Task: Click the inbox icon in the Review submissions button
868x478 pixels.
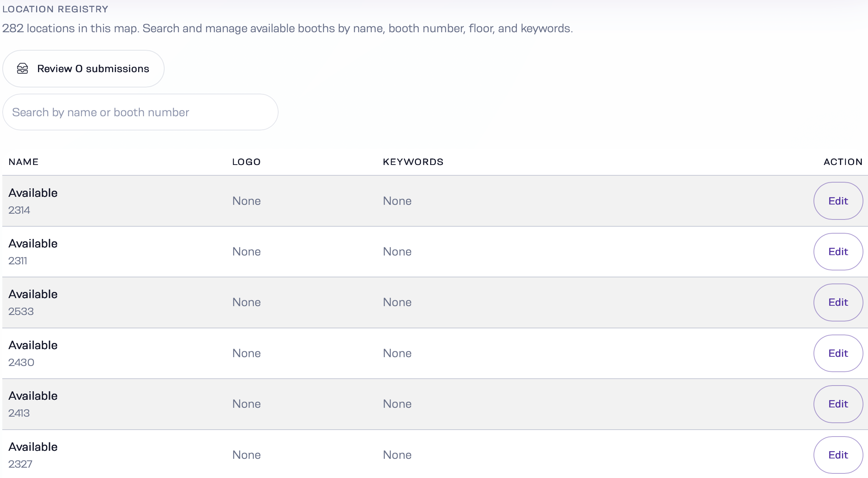Action: 23,69
